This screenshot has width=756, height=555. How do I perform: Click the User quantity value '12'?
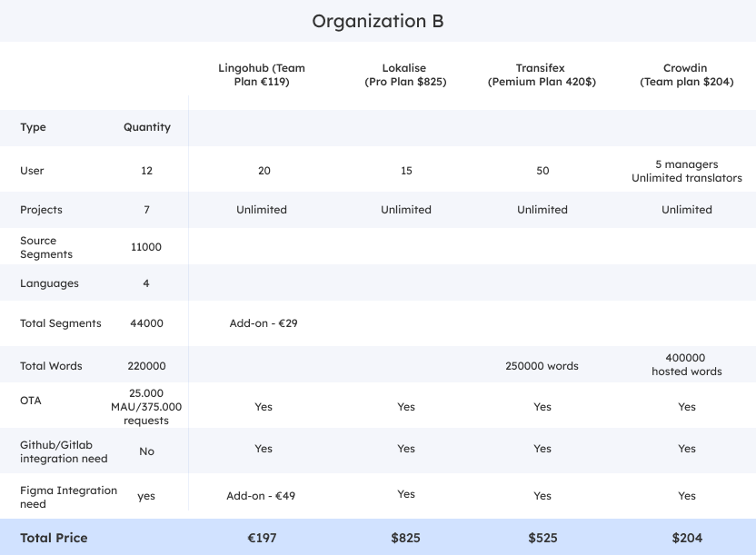(146, 171)
